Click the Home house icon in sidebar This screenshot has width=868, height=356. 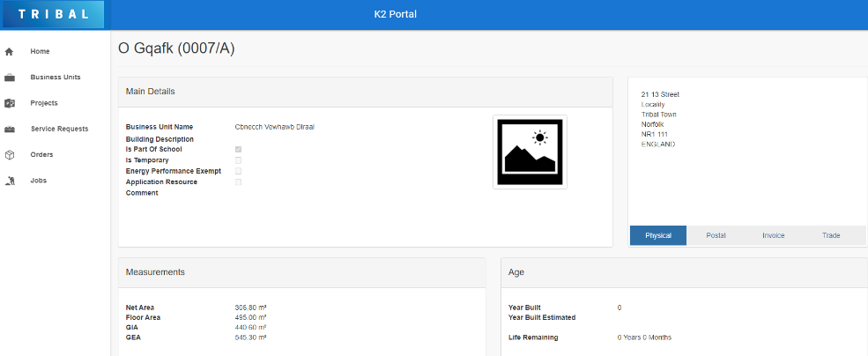coord(10,52)
